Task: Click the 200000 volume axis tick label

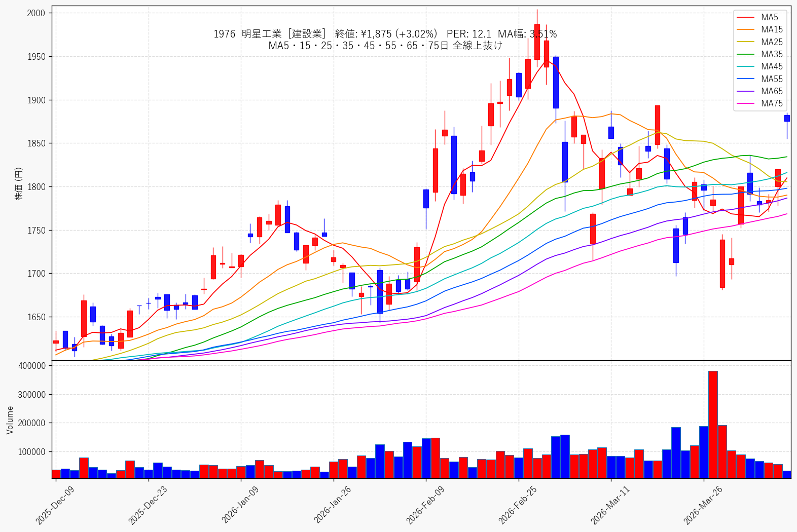Action: (x=32, y=423)
